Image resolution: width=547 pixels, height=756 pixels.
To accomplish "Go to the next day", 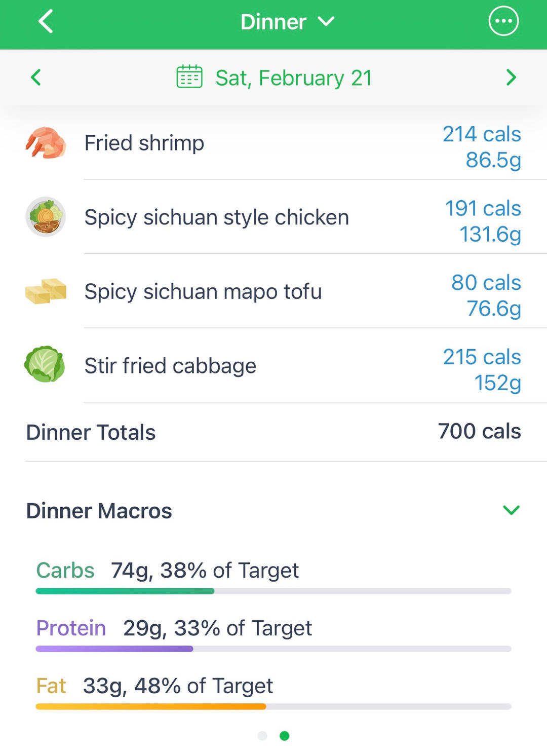I will click(511, 78).
